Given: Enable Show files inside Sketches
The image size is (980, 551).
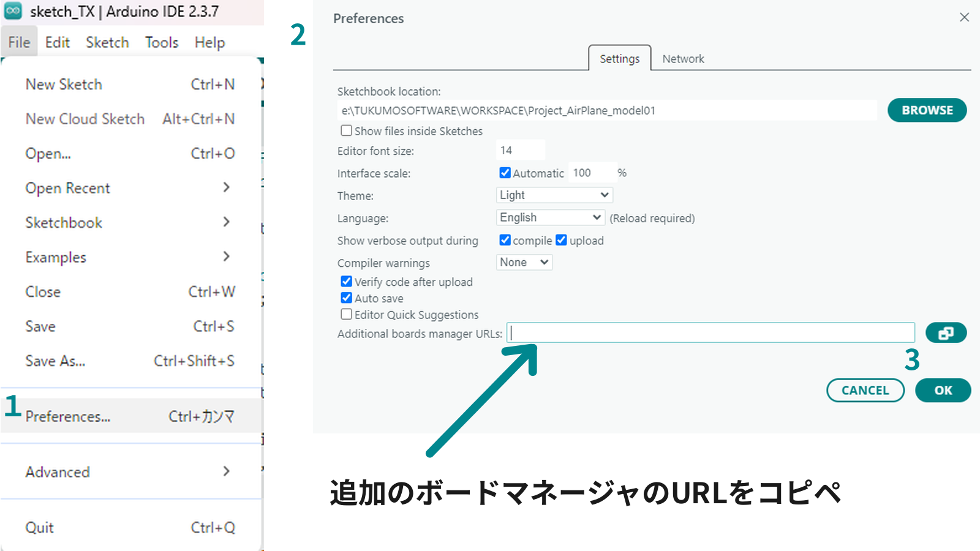Looking at the screenshot, I should tap(346, 130).
